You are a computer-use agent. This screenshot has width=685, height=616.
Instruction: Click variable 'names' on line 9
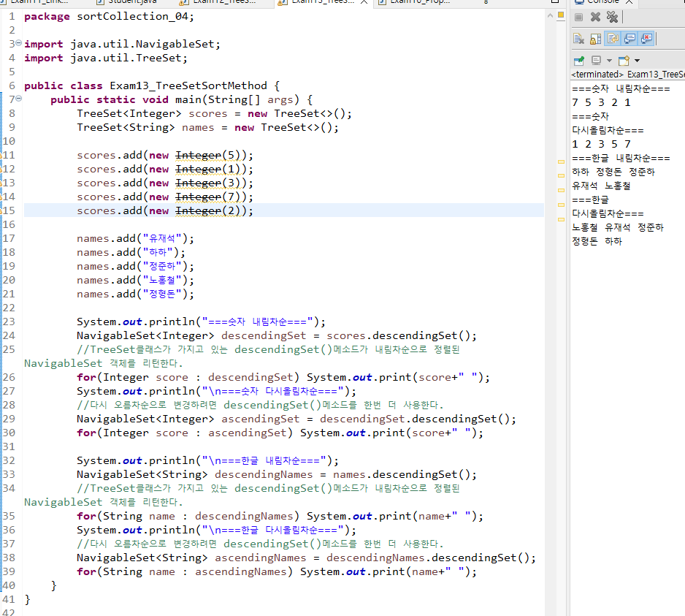tap(198, 128)
